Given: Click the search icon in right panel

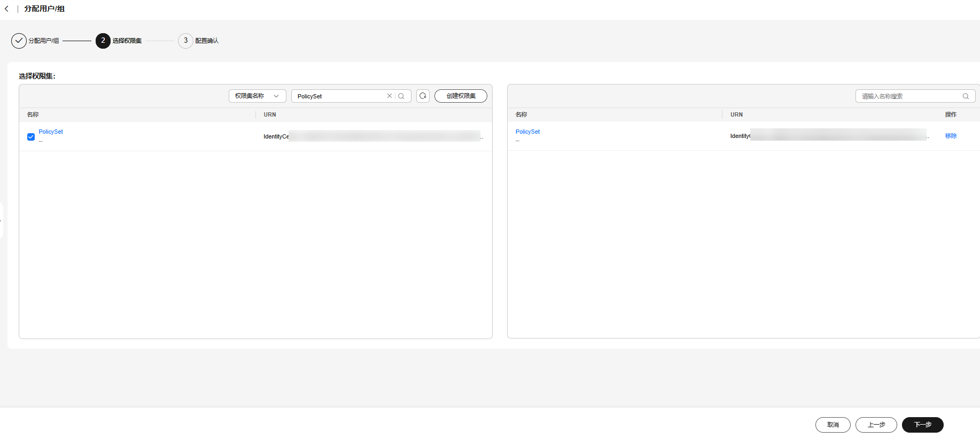Looking at the screenshot, I should tap(966, 96).
